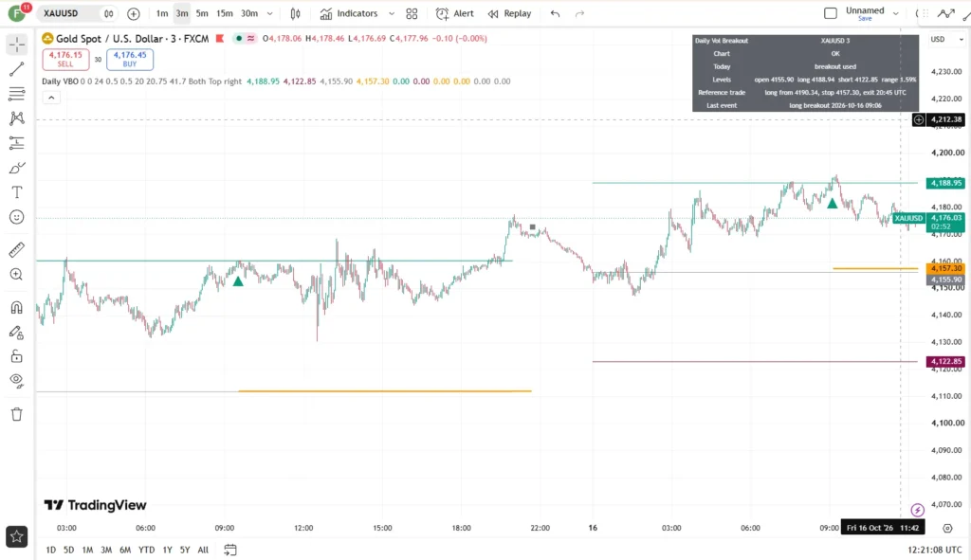Switch to the 15m timeframe

224,13
